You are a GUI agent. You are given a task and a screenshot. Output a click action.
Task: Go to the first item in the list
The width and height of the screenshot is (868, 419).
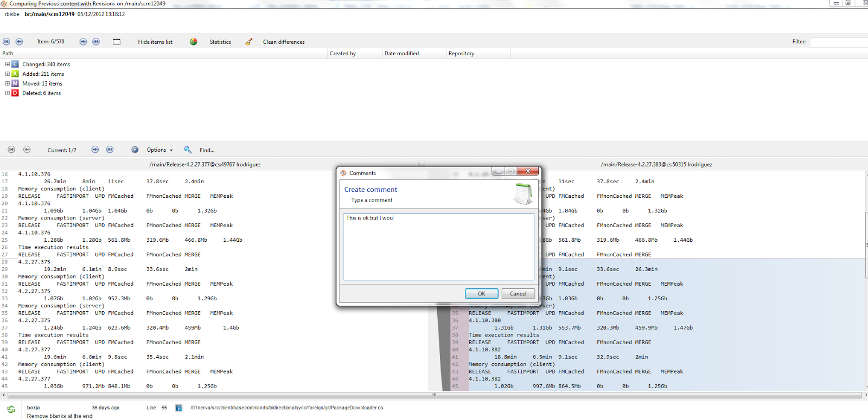(x=7, y=42)
